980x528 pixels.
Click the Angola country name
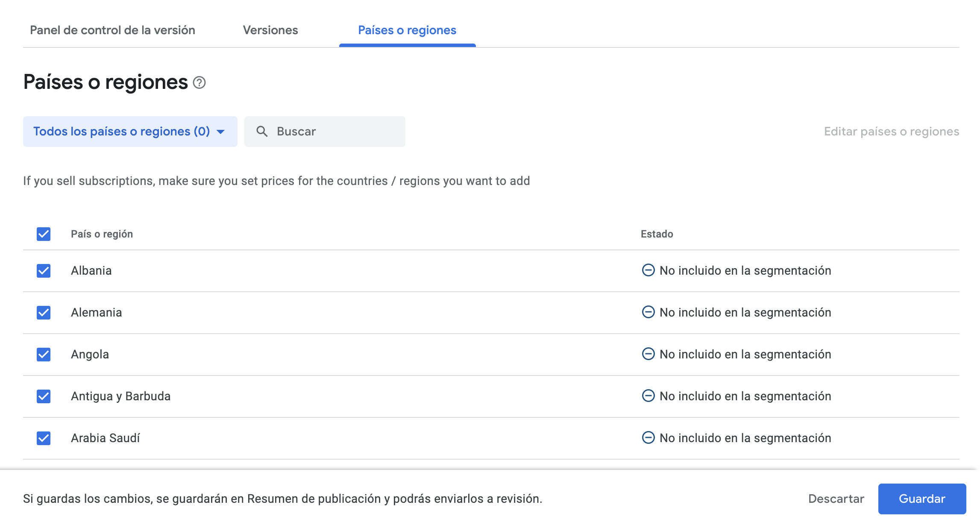click(90, 355)
